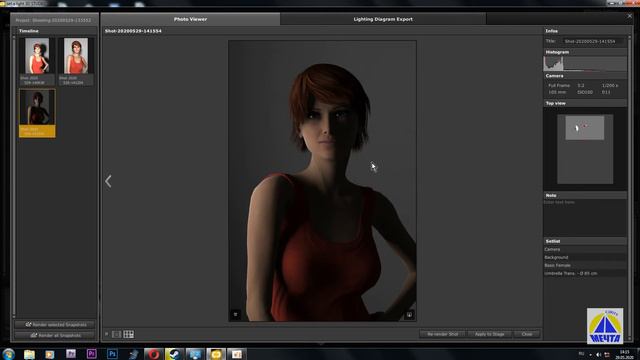640x360 pixels.
Task: Select Camera in the Setlist
Action: [x=584, y=249]
